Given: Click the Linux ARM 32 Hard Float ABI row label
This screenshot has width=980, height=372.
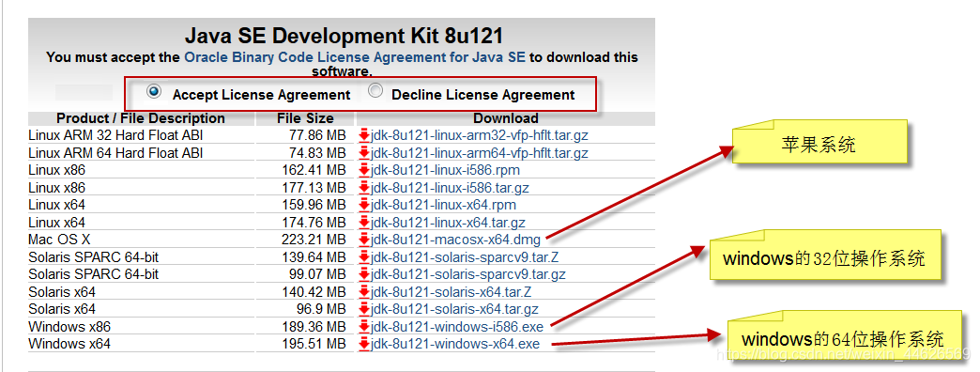Looking at the screenshot, I should pos(115,135).
